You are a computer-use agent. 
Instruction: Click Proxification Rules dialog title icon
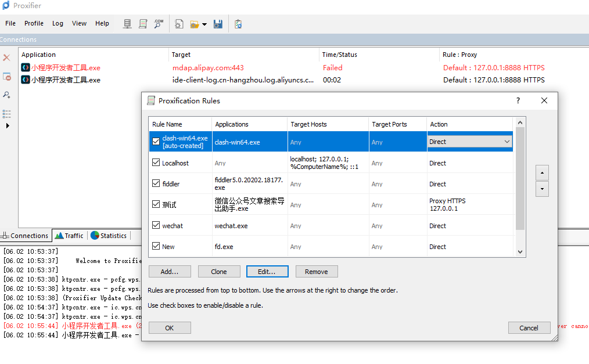coord(151,100)
